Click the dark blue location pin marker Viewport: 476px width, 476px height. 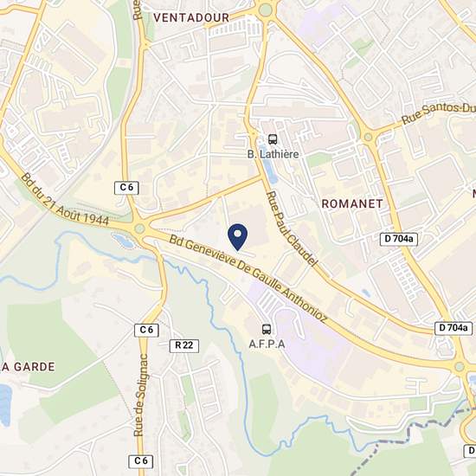click(237, 237)
